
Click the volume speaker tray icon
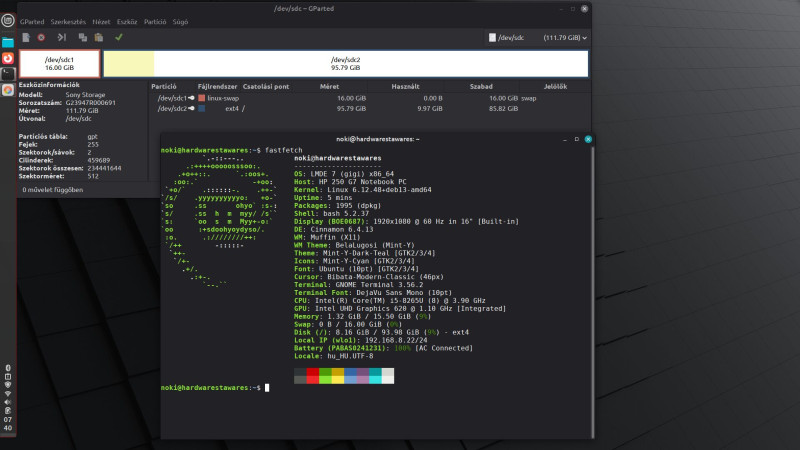(x=8, y=402)
